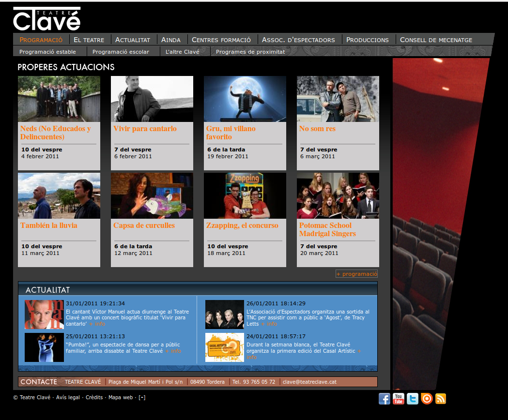Viewport: 508px width, 420px height.
Task: Open '+ info' for Víctor Manuel news
Action: click(97, 324)
